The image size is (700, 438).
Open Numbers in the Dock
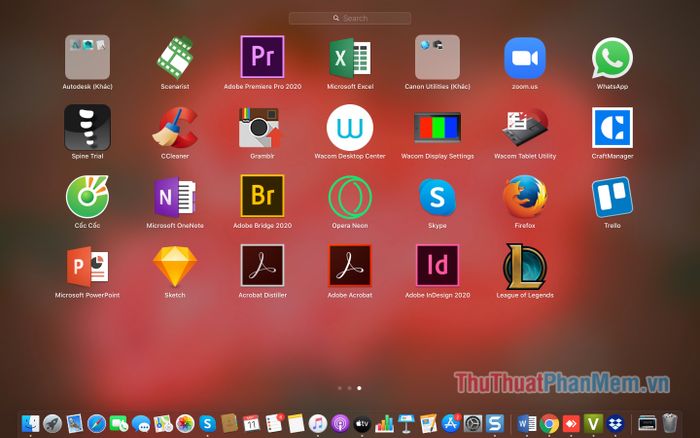384,423
